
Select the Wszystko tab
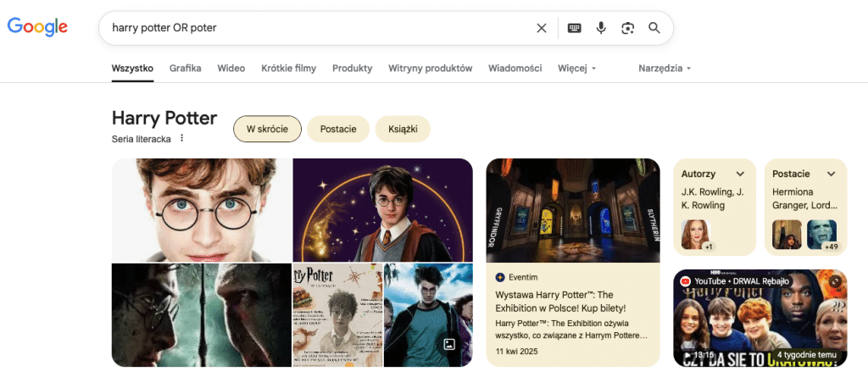point(132,69)
